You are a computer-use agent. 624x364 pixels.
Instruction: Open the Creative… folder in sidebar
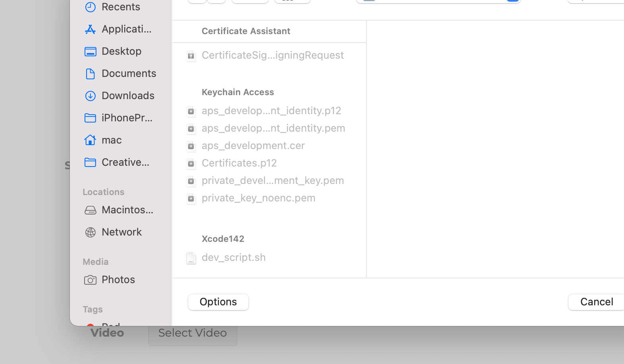(x=125, y=162)
